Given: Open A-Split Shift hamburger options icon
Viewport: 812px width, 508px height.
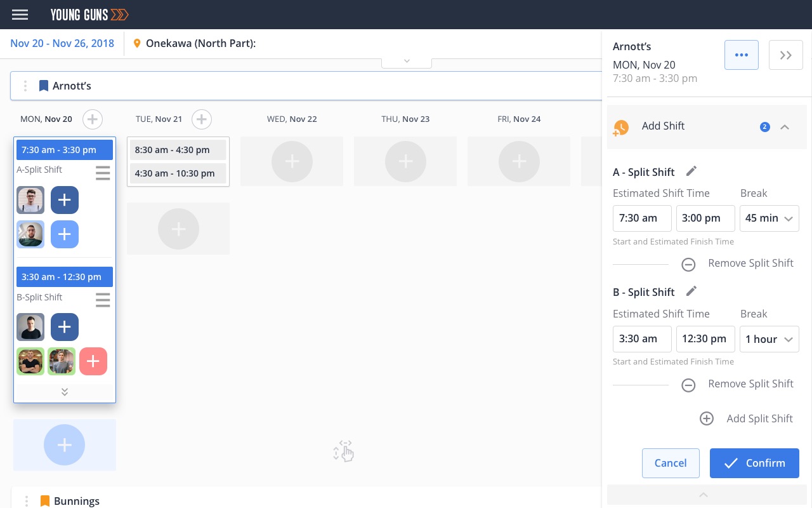Looking at the screenshot, I should click(x=103, y=173).
